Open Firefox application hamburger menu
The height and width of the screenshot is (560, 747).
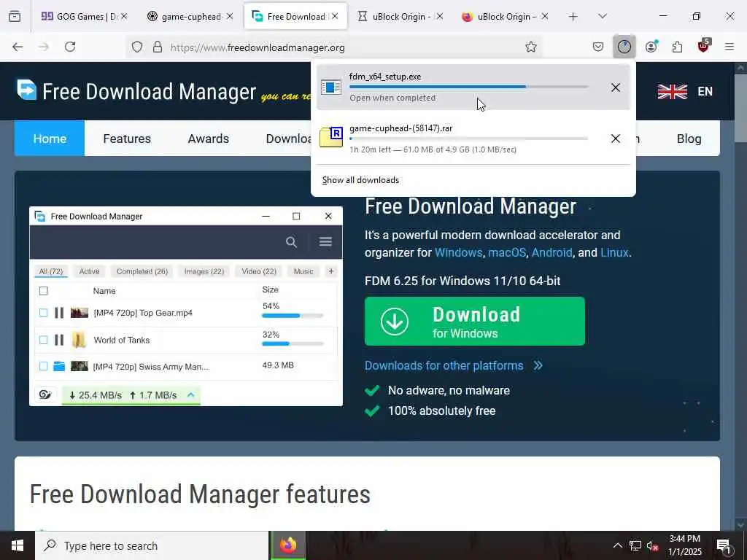tap(729, 47)
